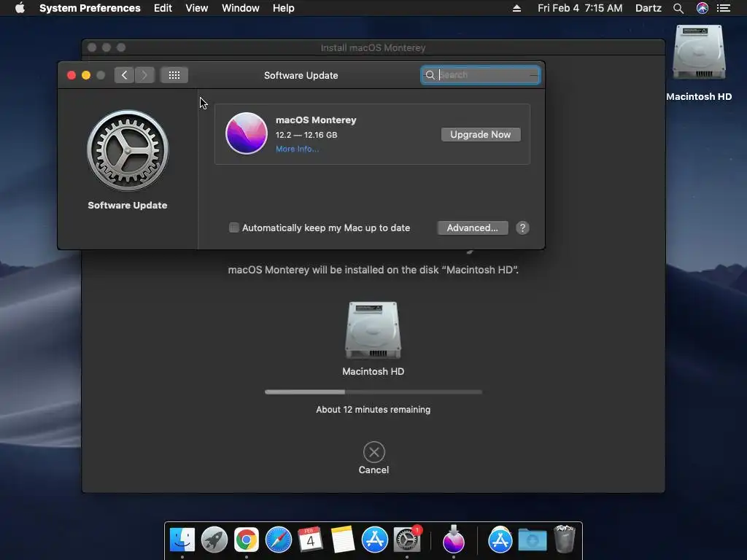Open the System Preferences menu
The height and width of the screenshot is (560, 747).
coord(90,8)
